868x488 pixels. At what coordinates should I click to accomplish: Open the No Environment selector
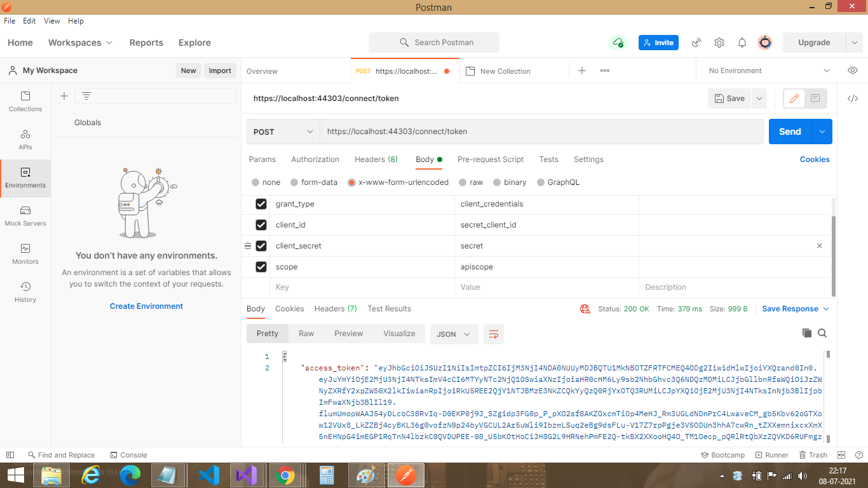(769, 71)
